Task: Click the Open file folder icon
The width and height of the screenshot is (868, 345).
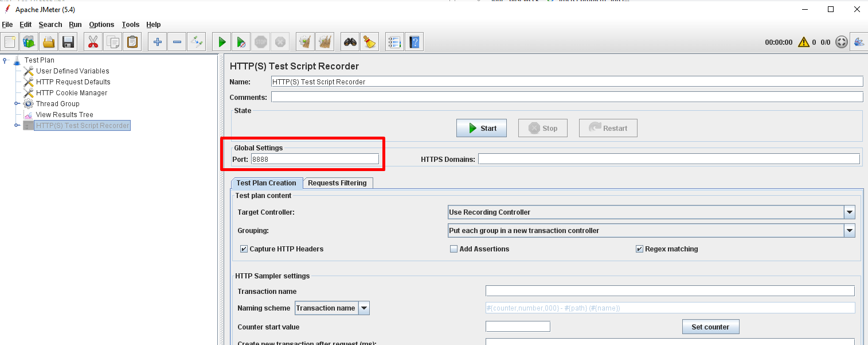Action: pyautogui.click(x=49, y=42)
